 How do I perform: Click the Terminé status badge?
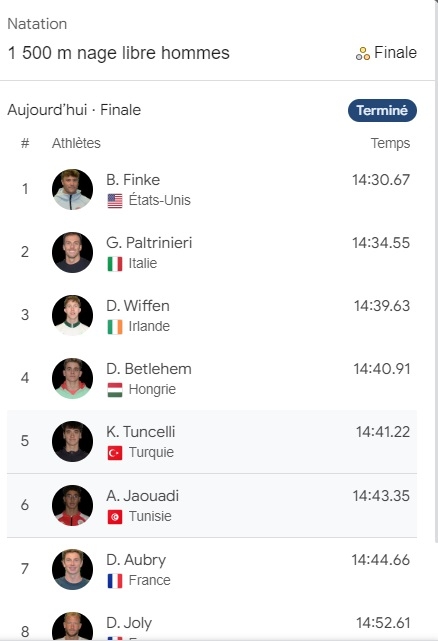coord(382,110)
